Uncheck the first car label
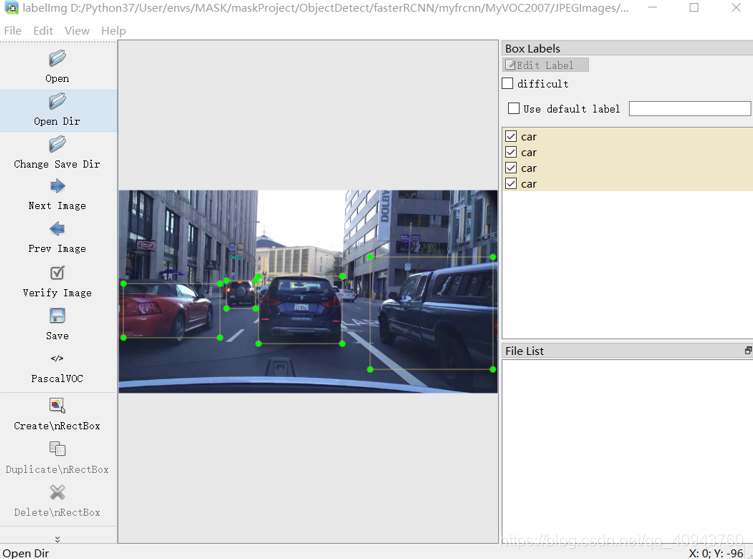Image resolution: width=753 pixels, height=559 pixels. point(511,136)
